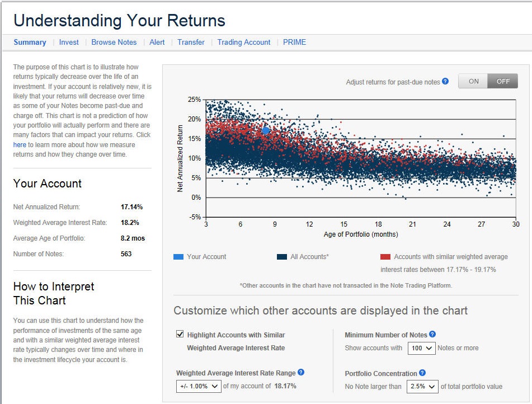The image size is (532, 404).
Task: Click the dark navy All Accounts legend swatch
Action: pos(282,257)
